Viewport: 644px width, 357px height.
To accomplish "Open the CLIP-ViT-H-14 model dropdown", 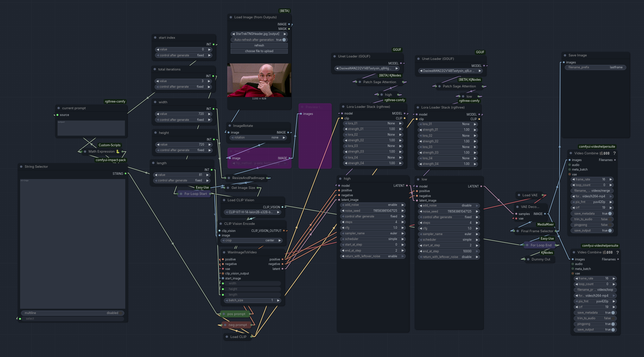I will (x=253, y=212).
